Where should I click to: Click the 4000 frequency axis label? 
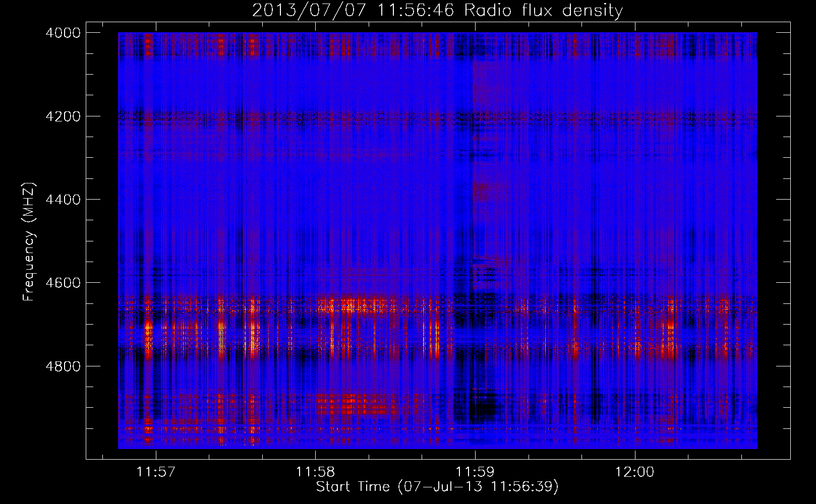point(63,33)
